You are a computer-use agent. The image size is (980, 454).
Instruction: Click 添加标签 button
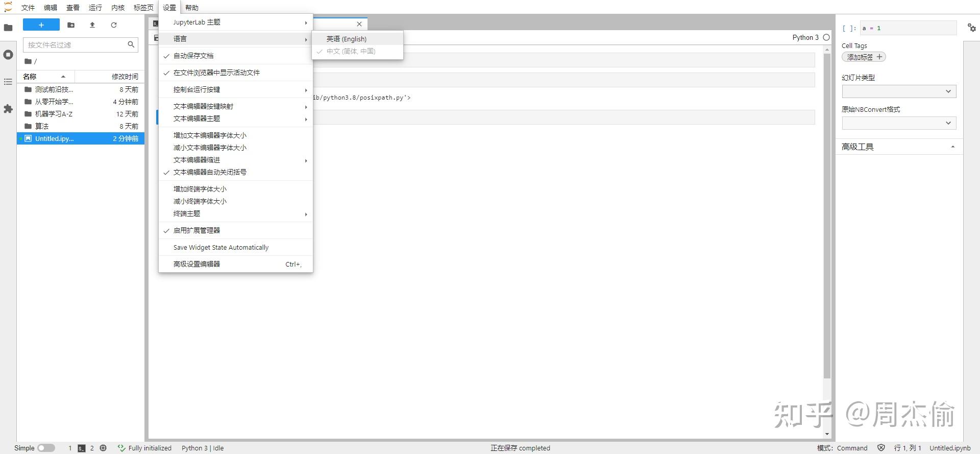click(x=864, y=57)
